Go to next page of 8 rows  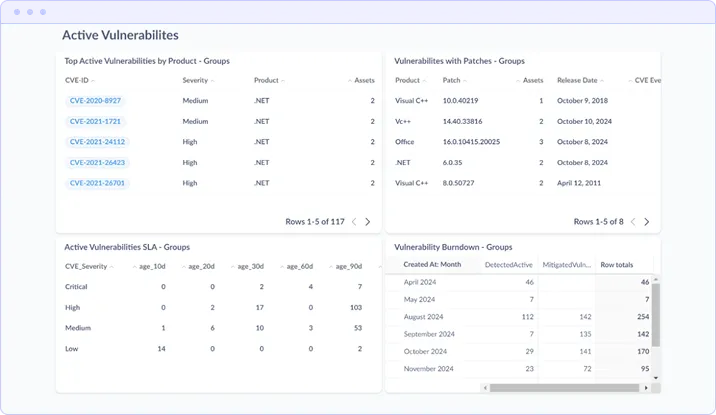tap(647, 222)
